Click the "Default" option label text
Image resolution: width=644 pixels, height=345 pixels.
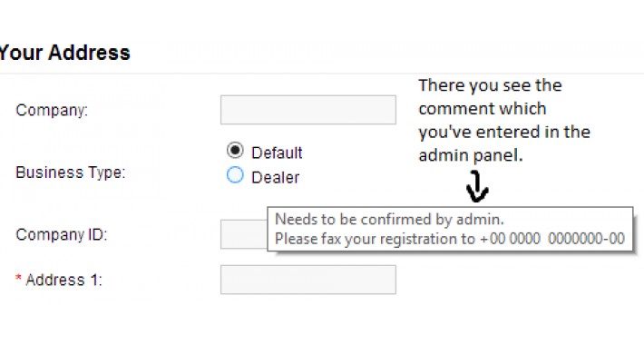click(277, 153)
